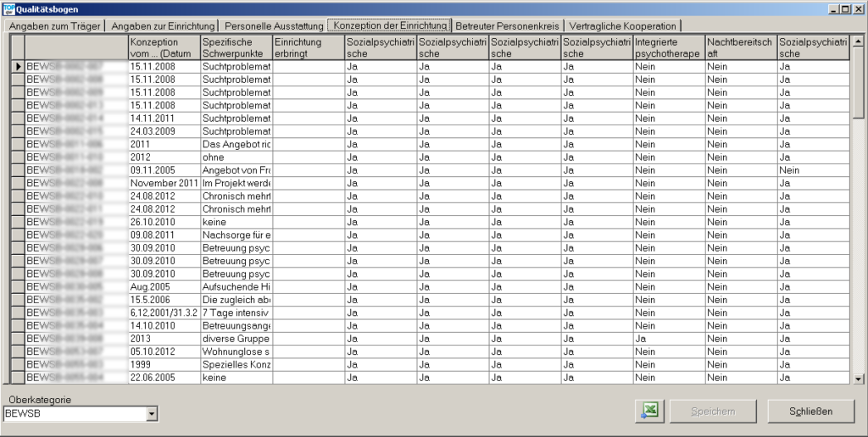
Task: Select the 'Wohnungslose s' table cell
Action: (236, 351)
